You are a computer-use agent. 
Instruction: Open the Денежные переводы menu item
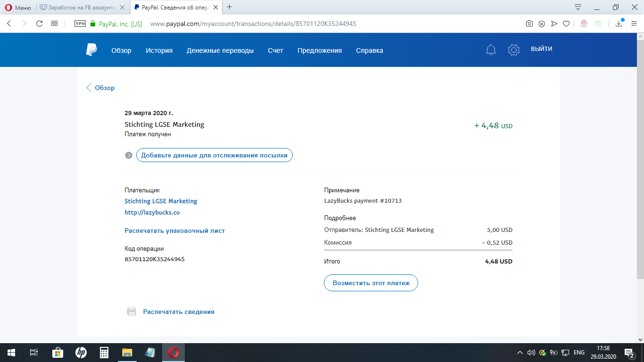[220, 50]
